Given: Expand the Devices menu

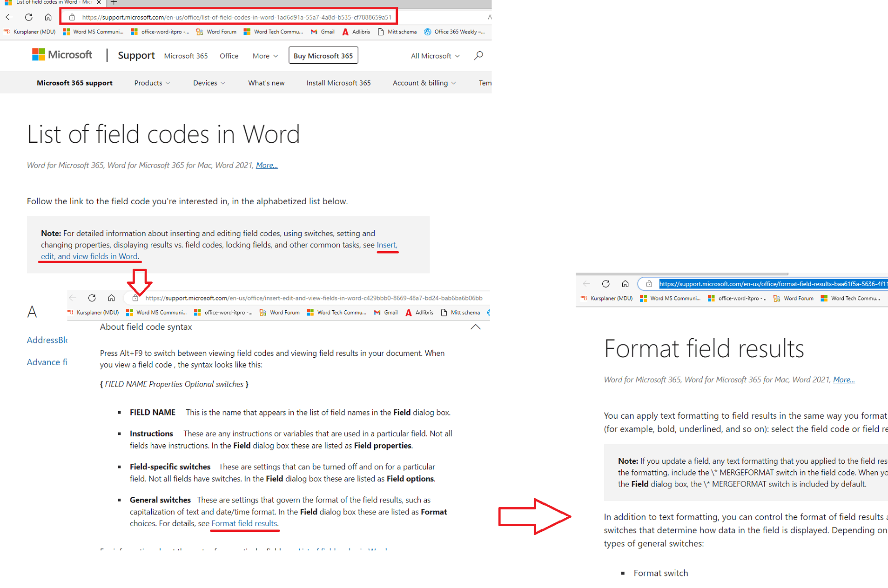Looking at the screenshot, I should [209, 83].
